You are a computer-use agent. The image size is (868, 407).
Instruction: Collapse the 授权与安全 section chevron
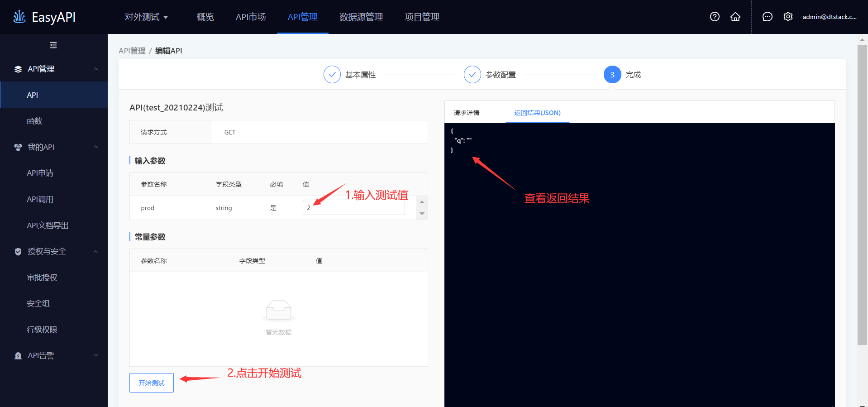tap(95, 251)
